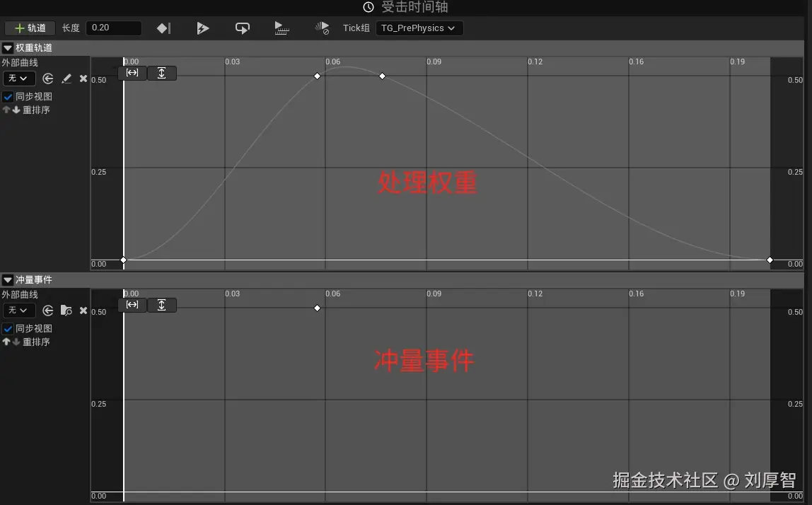Open the Tick组 TG_PrePhysics dropdown
This screenshot has height=505, width=812.
click(419, 28)
